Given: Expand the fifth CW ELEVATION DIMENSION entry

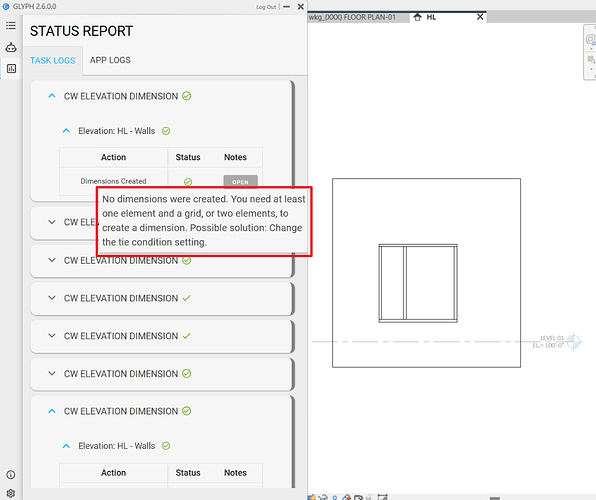Looking at the screenshot, I should pyautogui.click(x=52, y=335).
